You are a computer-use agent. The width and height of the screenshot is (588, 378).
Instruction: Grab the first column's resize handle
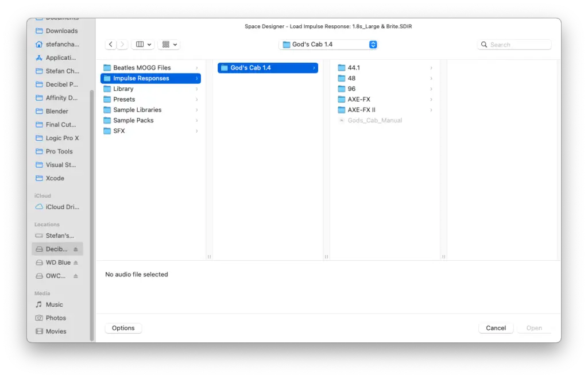(x=209, y=257)
